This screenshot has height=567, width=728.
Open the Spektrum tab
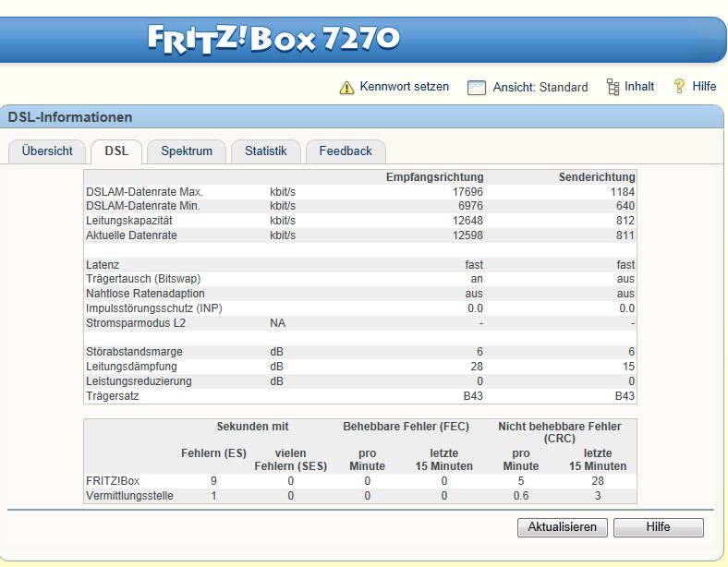pos(187,151)
